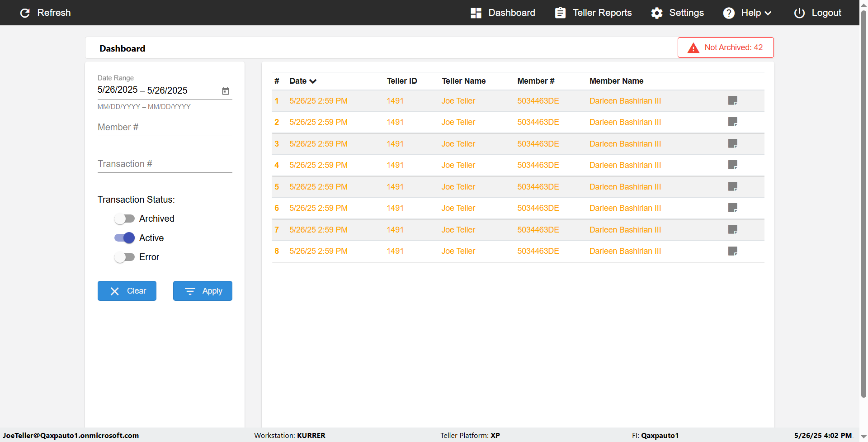Open Teller Reports from the top menu
The height and width of the screenshot is (442, 868).
[x=593, y=13]
